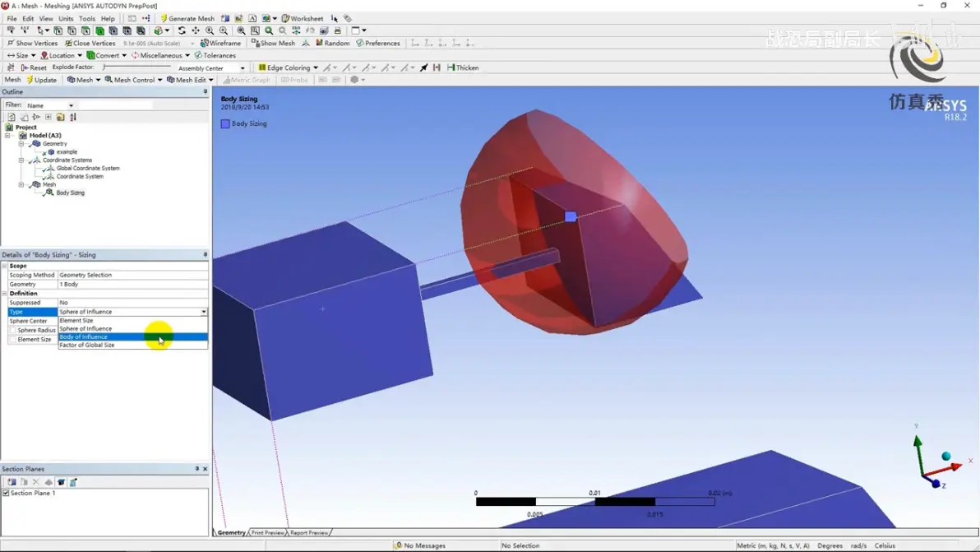Switch to the Print Preview tab

coord(267,533)
